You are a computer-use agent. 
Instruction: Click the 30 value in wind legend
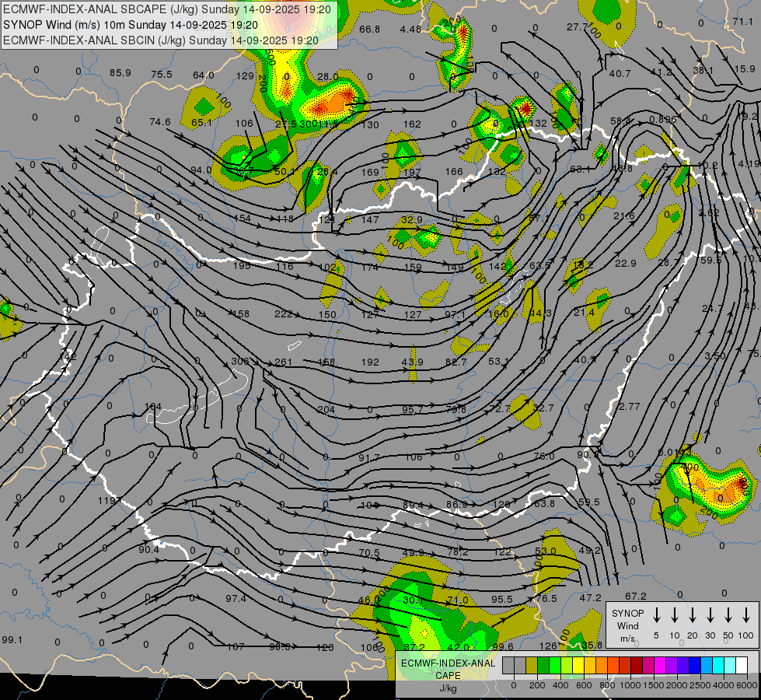[x=710, y=635]
